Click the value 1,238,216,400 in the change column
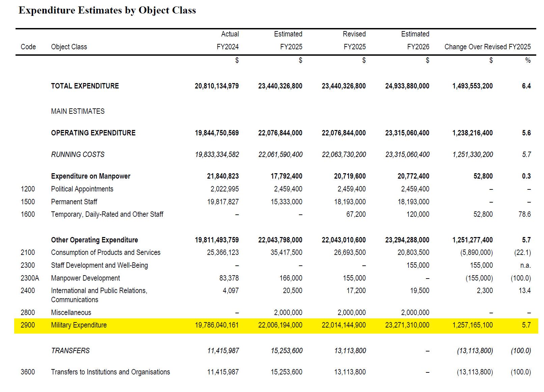544x392 pixels. coord(472,133)
